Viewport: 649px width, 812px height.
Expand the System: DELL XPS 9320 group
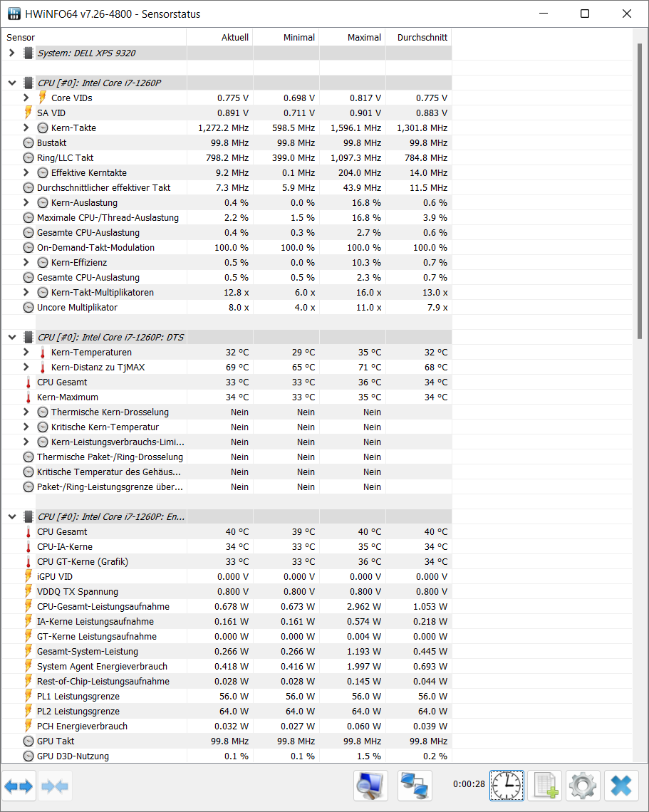(12, 53)
